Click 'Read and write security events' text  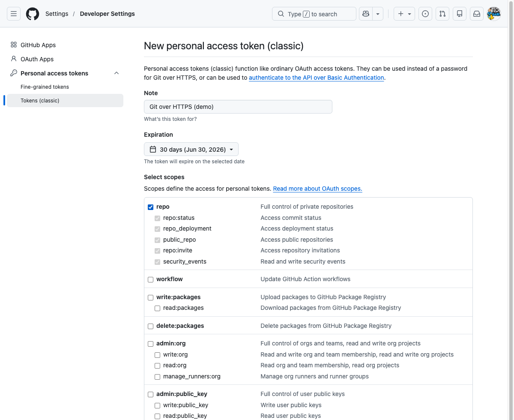pyautogui.click(x=303, y=261)
